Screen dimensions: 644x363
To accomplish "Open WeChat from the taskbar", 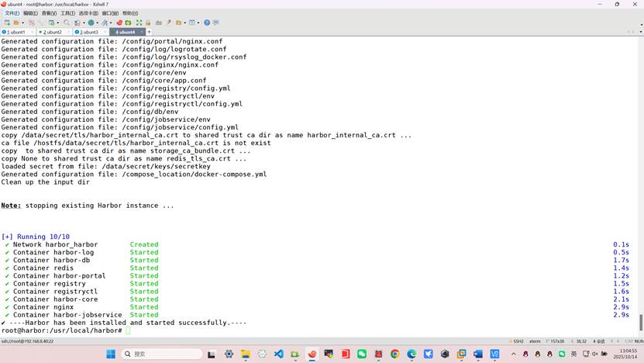I will (362, 354).
